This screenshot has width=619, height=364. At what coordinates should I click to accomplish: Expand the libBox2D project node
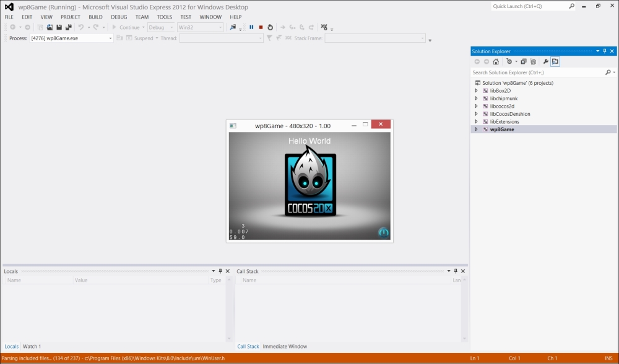[x=477, y=91]
